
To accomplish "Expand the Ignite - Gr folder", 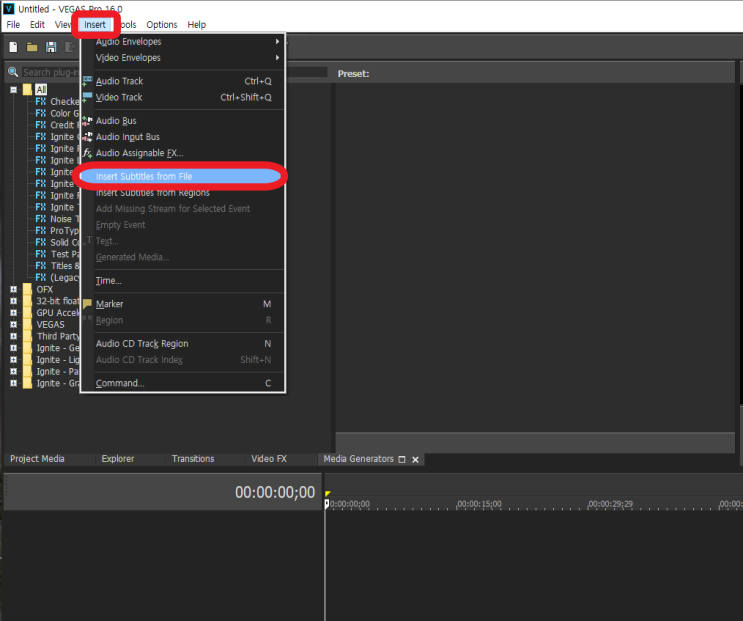I will (13, 383).
